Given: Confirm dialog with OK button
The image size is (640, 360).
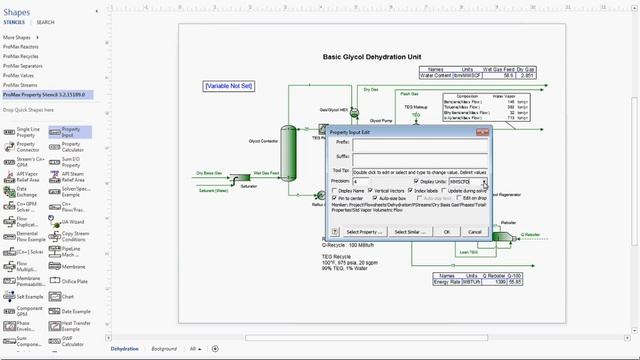Looking at the screenshot, I should pyautogui.click(x=447, y=232).
